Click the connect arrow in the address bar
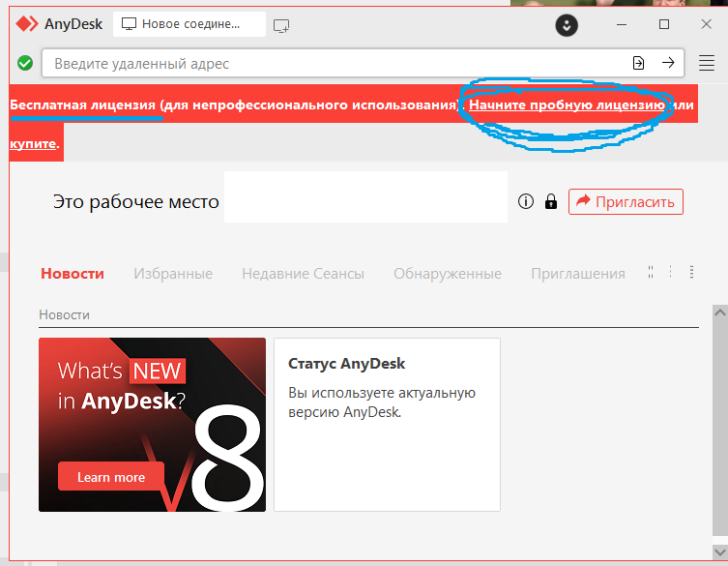The height and width of the screenshot is (566, 728). pyautogui.click(x=668, y=63)
